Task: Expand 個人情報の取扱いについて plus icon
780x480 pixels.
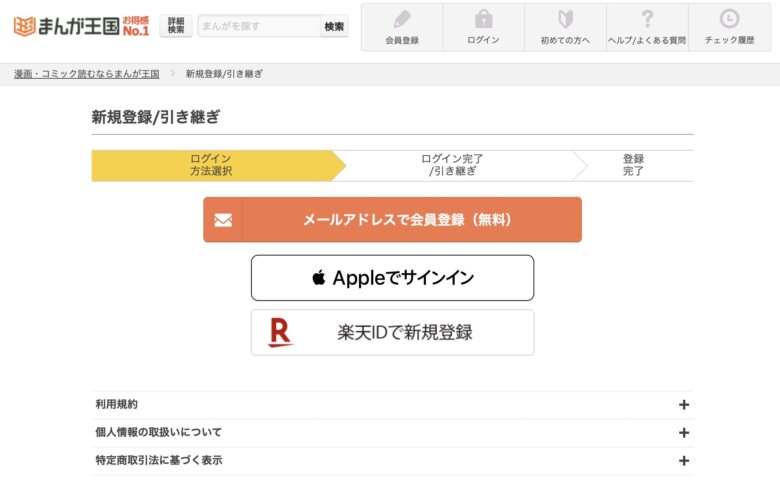Action: (684, 433)
